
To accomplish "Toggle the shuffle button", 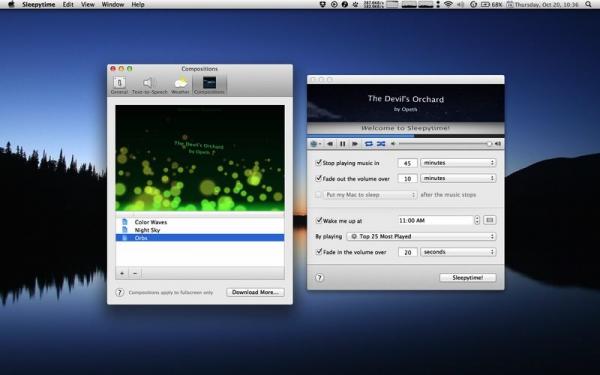I will coord(381,144).
